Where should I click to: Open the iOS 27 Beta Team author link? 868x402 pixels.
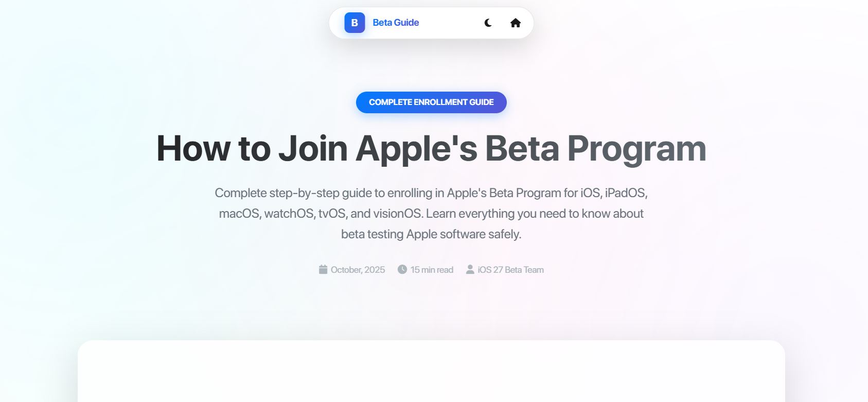[x=510, y=269]
